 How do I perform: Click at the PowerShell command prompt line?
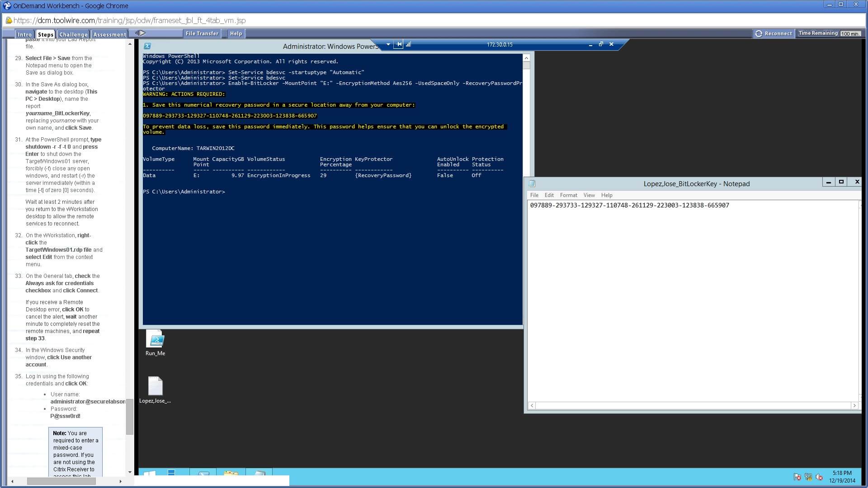184,192
